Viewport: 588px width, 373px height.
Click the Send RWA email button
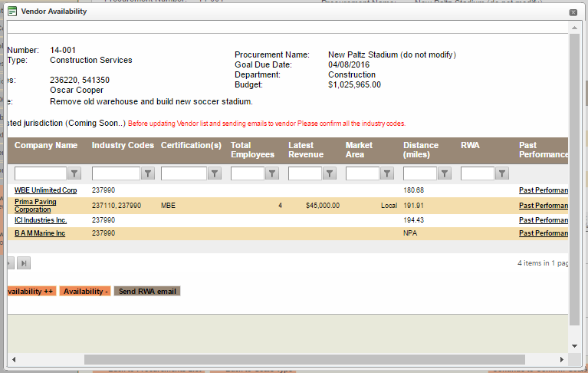[x=147, y=292]
